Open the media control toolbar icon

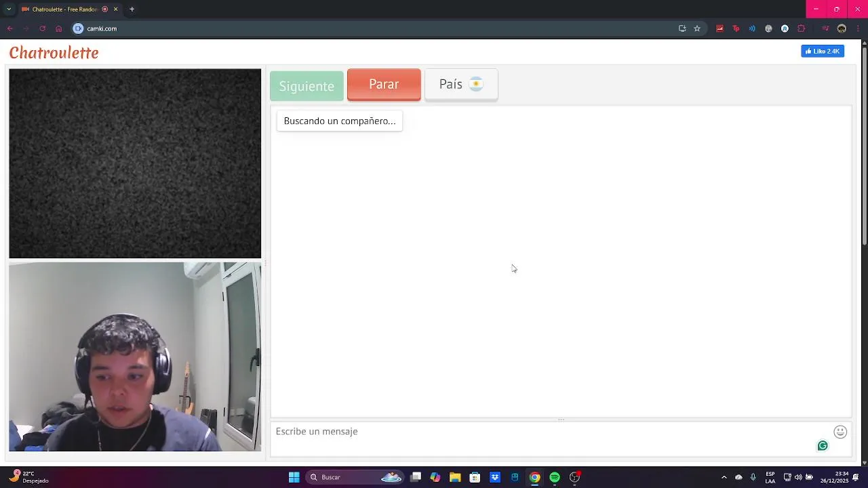[825, 28]
